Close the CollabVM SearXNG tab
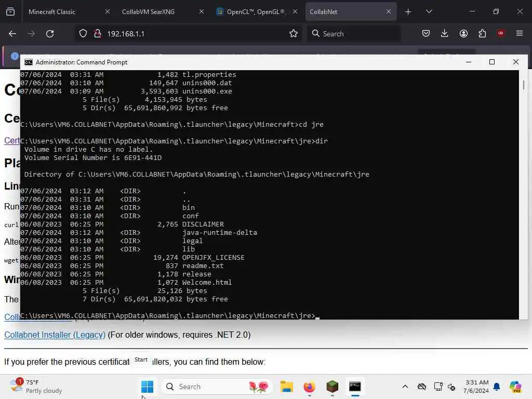 (202, 11)
